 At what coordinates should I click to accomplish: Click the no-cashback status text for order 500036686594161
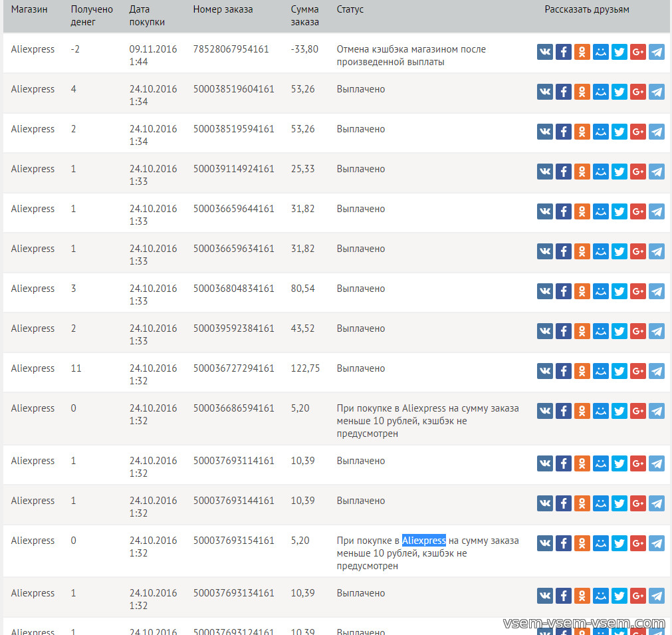coord(427,421)
